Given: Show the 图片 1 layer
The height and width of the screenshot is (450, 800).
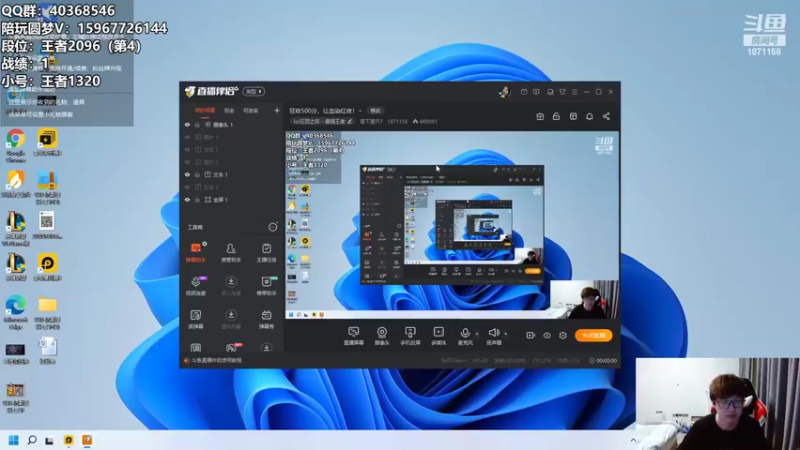Looking at the screenshot, I should click(187, 137).
